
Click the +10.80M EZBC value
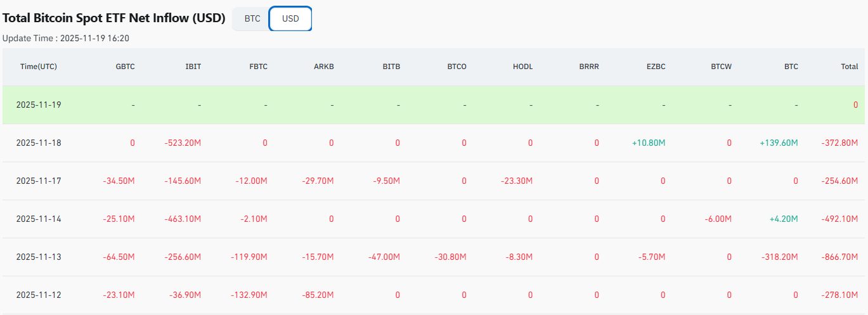(649, 143)
